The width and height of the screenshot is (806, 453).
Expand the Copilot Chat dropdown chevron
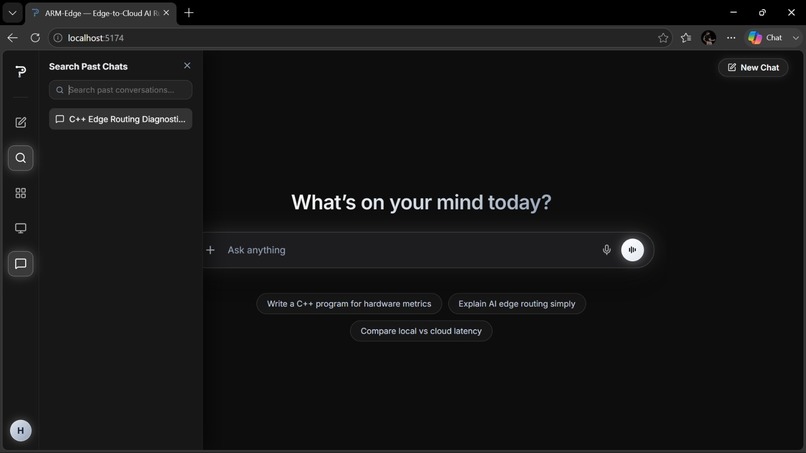(796, 38)
